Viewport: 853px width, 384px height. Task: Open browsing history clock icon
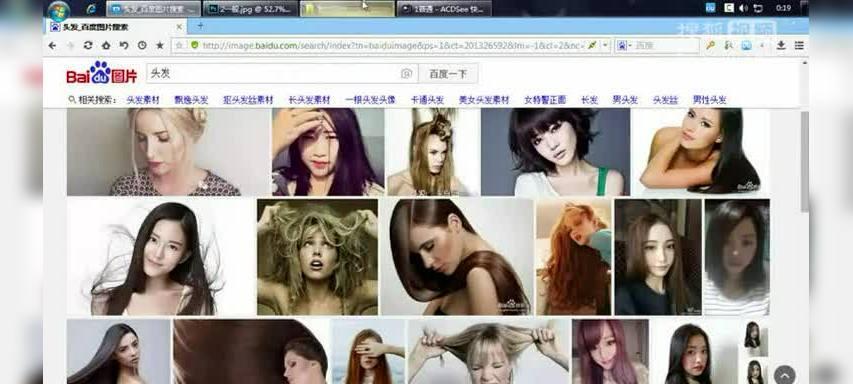(142, 46)
